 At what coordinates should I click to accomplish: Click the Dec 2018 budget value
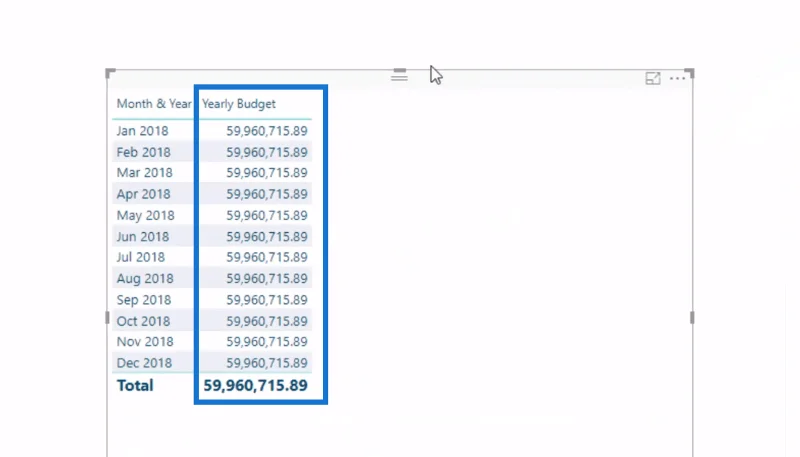tap(267, 364)
